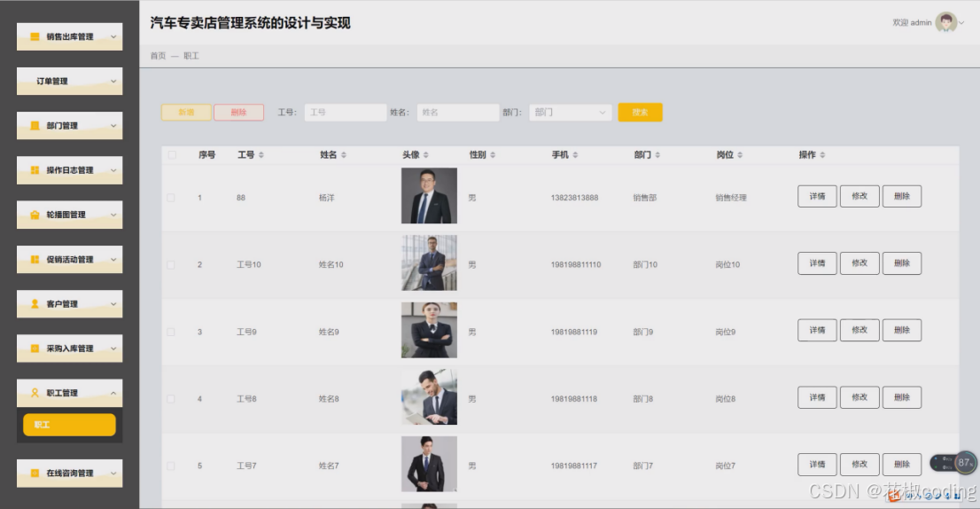Tick the select-all header checkbox
Viewport: 980px width, 509px height.
click(x=172, y=155)
